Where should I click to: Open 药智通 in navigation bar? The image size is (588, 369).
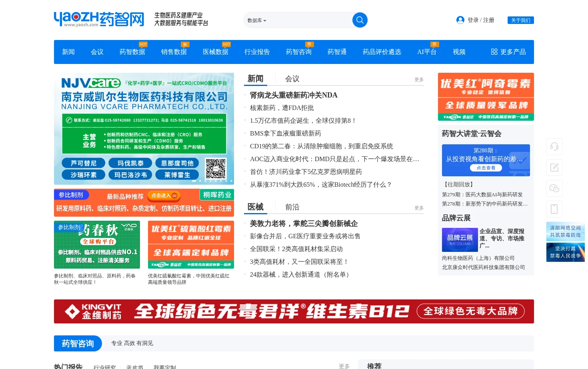[337, 52]
